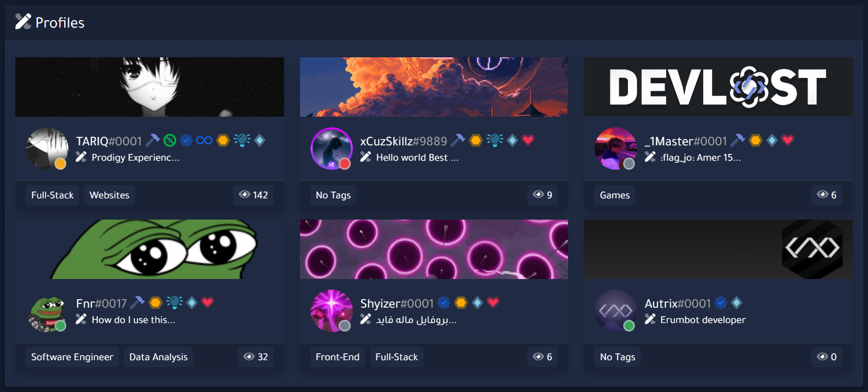The height and width of the screenshot is (392, 868).
Task: Click the lightbulb badge beside Fnr#0017
Action: [x=174, y=302]
